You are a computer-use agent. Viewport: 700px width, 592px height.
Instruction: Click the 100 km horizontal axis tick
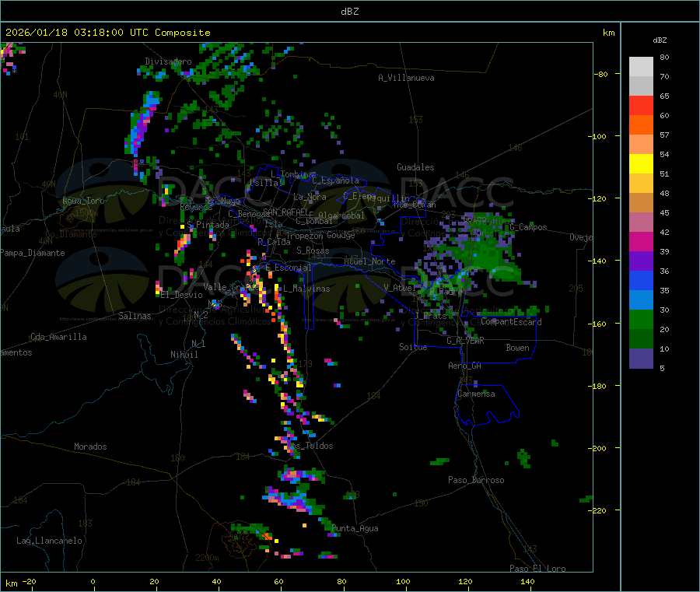(403, 582)
